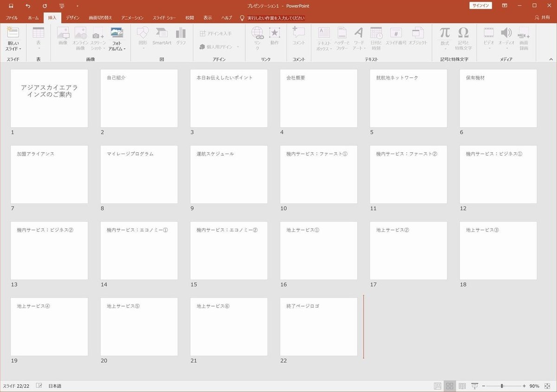
Task: Open the スクリーンショット tool
Action: (x=98, y=39)
